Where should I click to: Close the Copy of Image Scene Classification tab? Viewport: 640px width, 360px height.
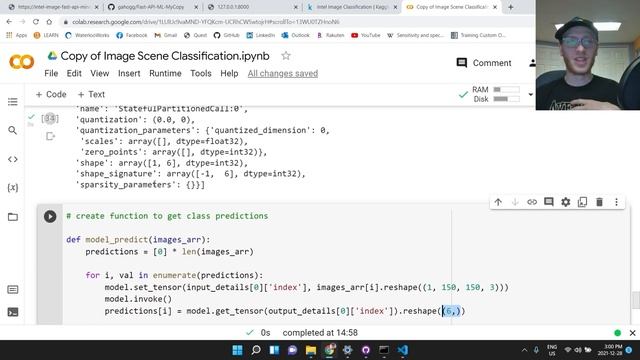[x=495, y=7]
